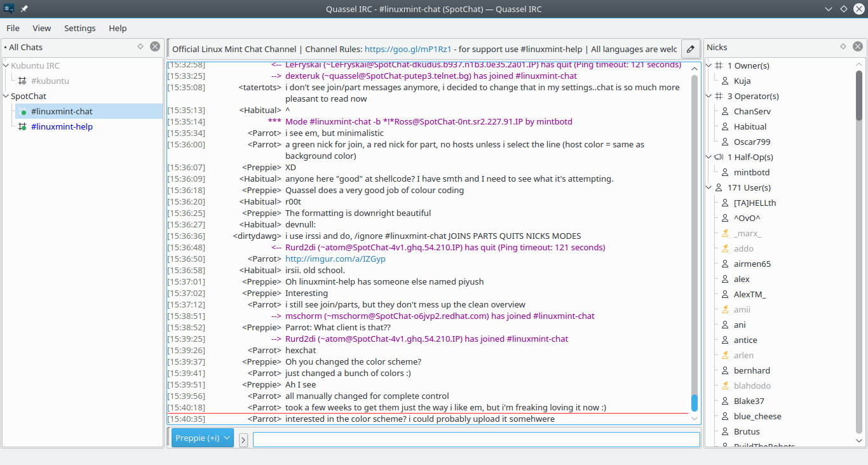Screen dimensions: 868x465
Task: Click the #kubuntu channel icon
Action: [x=22, y=81]
